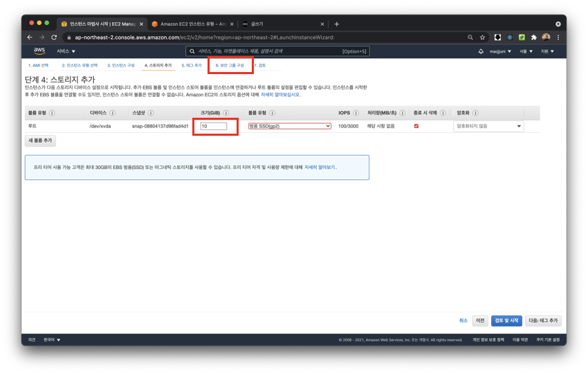The width and height of the screenshot is (588, 374).
Task: Open the madjuni account dropdown
Action: tap(500, 51)
